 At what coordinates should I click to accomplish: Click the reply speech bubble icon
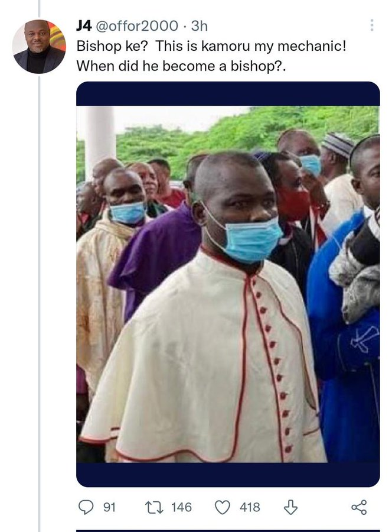[86, 507]
